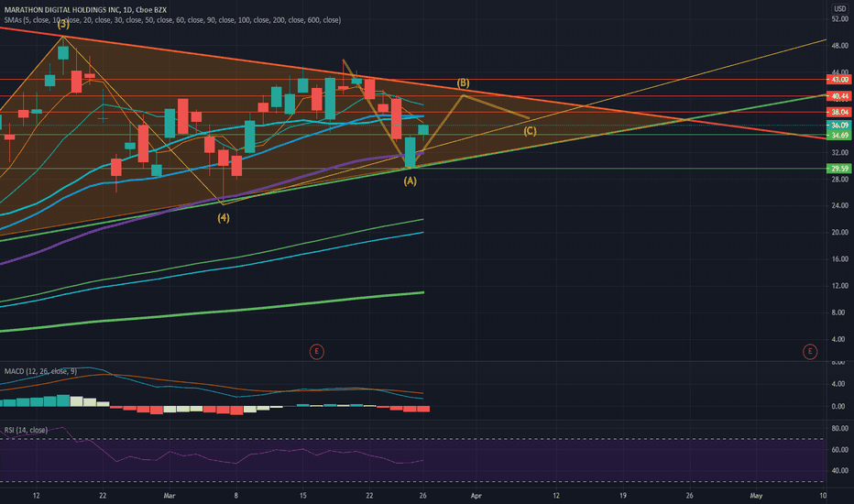The height and width of the screenshot is (504, 854).
Task: Click the 15 date label on time axis
Action: tap(302, 495)
